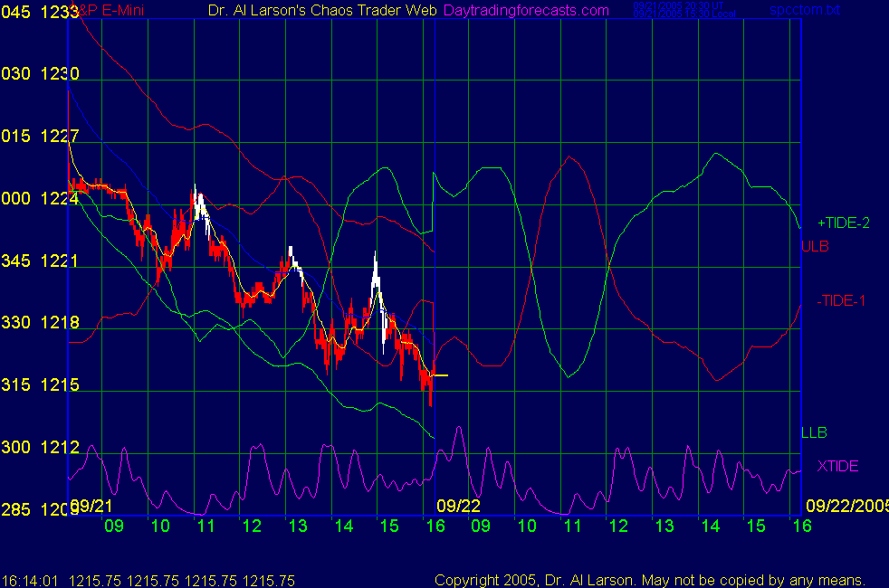Screen dimensions: 889x588
Task: Select the XTIDE legend label
Action: click(x=837, y=466)
